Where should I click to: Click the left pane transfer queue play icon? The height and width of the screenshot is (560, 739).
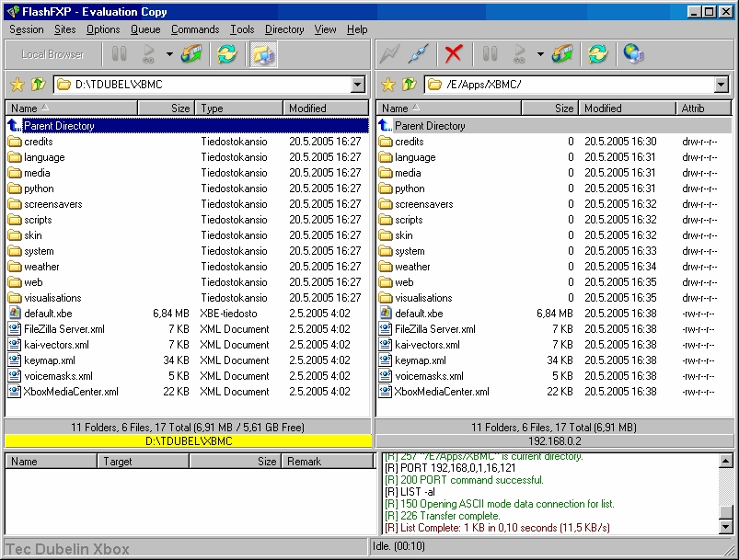coord(148,54)
